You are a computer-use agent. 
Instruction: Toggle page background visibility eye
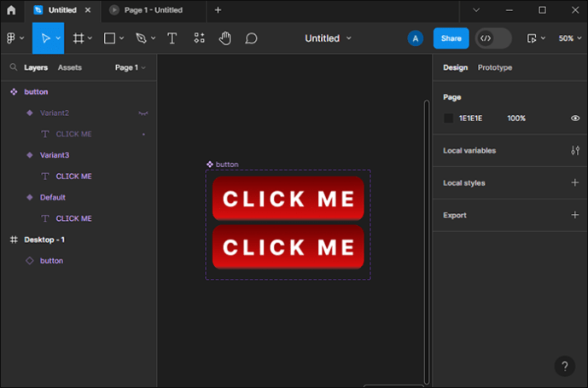tap(575, 118)
